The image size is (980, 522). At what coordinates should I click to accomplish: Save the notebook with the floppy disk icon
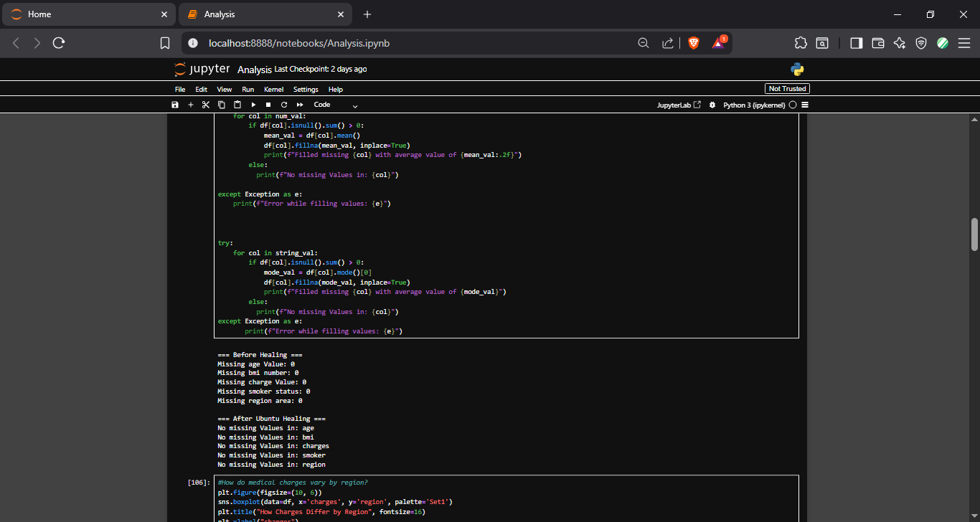pyautogui.click(x=175, y=105)
